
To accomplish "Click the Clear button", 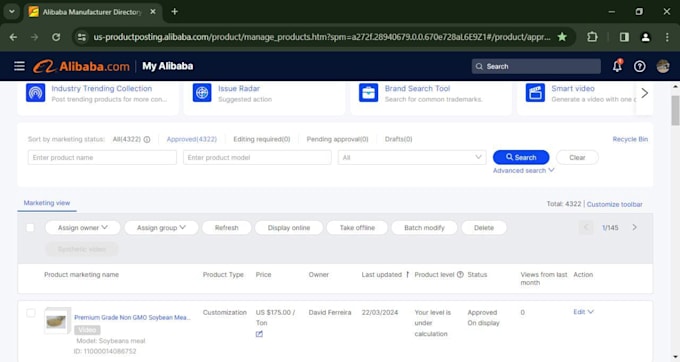I will click(x=577, y=157).
